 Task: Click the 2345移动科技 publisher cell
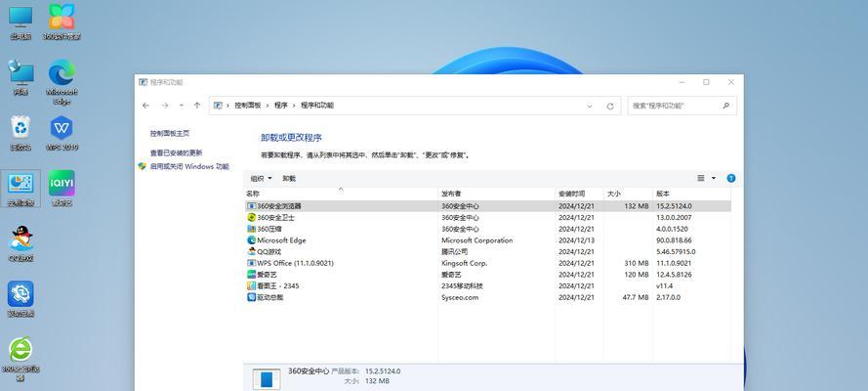462,285
